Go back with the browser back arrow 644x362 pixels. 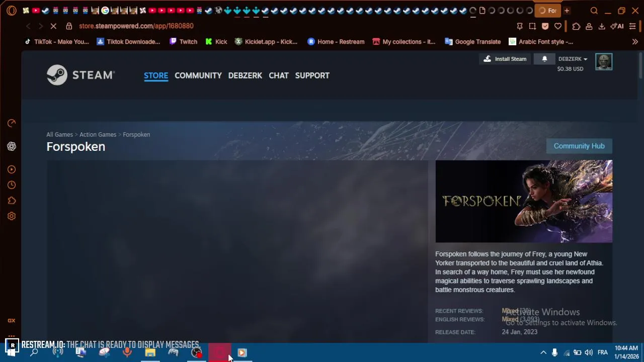tap(28, 26)
